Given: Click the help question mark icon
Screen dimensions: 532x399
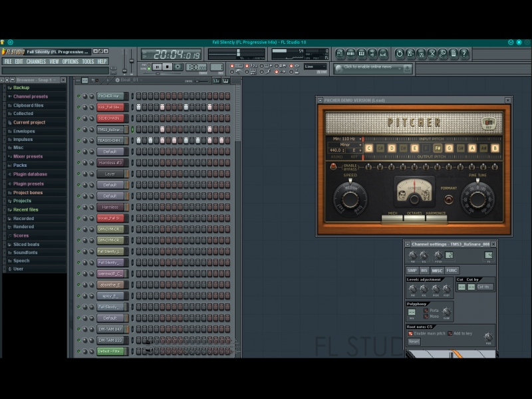Looking at the screenshot, I should (x=464, y=54).
